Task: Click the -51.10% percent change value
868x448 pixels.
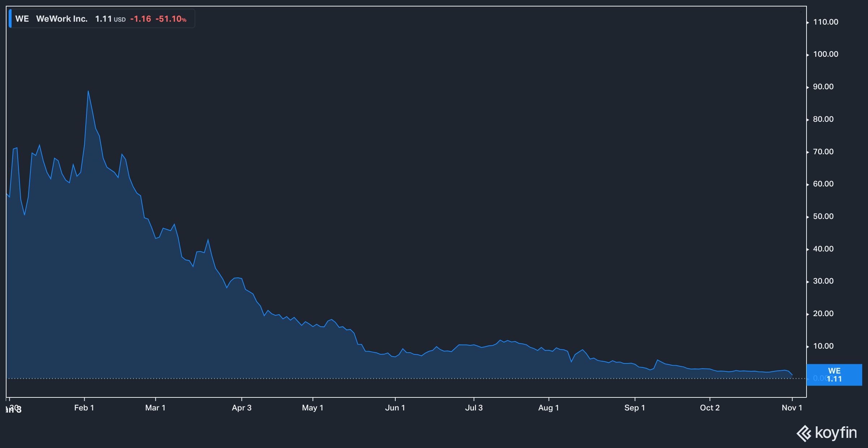Action: click(x=171, y=19)
